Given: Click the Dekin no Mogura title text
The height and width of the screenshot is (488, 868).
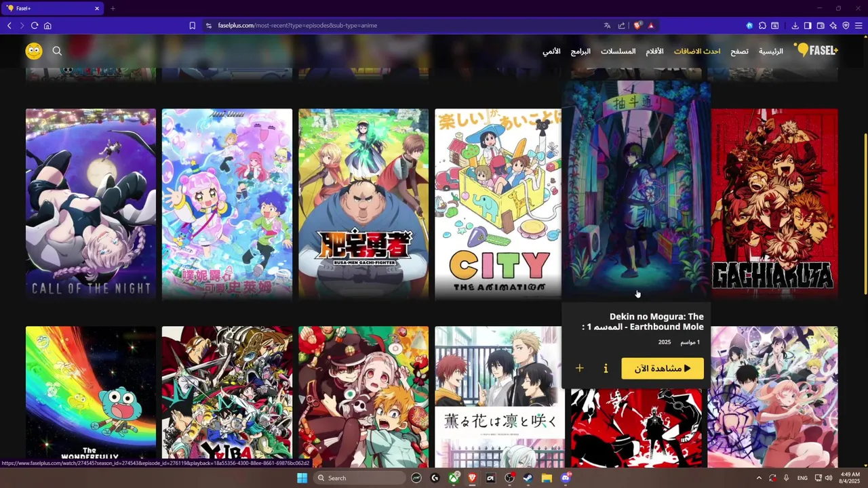Looking at the screenshot, I should [643, 321].
